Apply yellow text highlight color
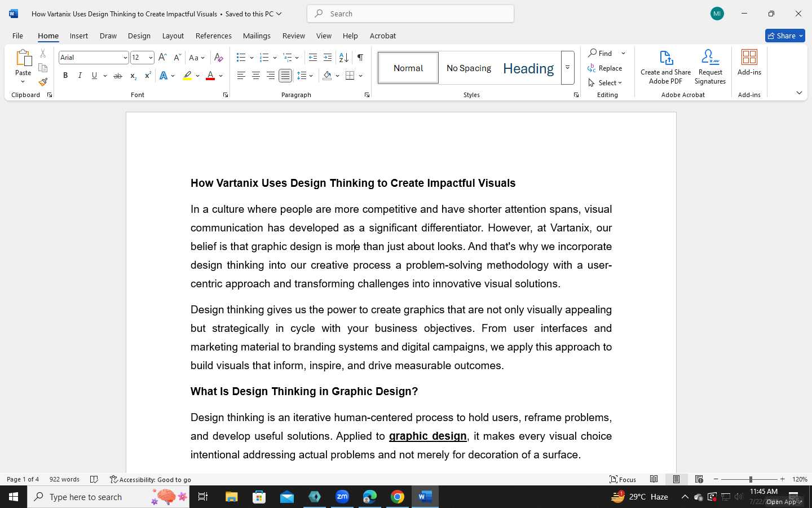812x508 pixels. point(187,76)
